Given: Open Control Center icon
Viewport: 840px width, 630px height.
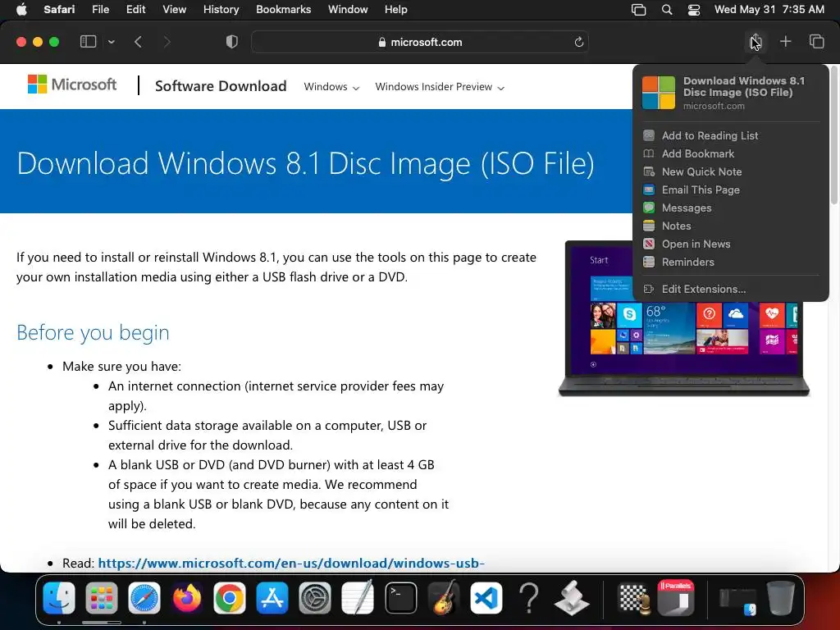Looking at the screenshot, I should 694,10.
